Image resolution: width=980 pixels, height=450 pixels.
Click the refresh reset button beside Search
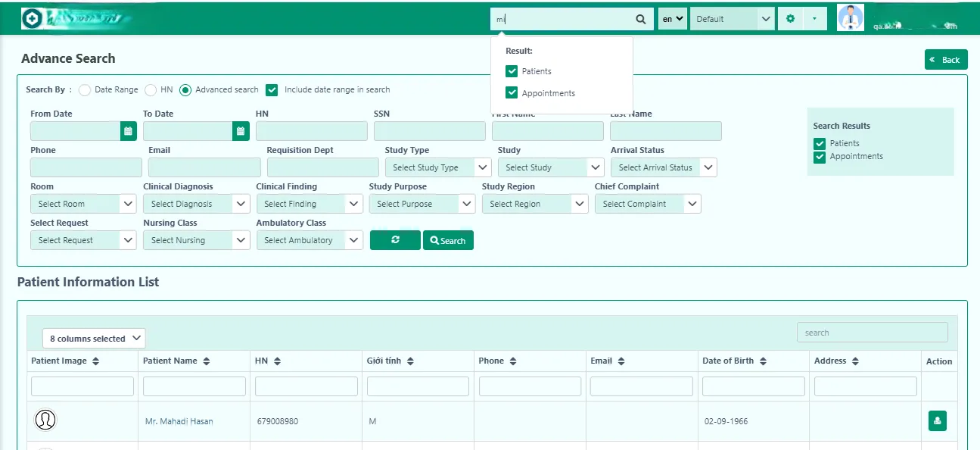click(x=395, y=240)
